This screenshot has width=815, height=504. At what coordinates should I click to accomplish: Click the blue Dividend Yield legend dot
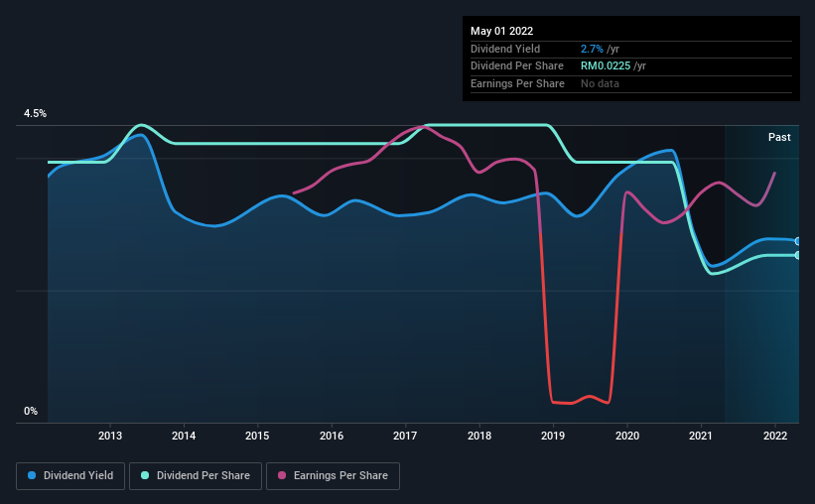coord(32,475)
